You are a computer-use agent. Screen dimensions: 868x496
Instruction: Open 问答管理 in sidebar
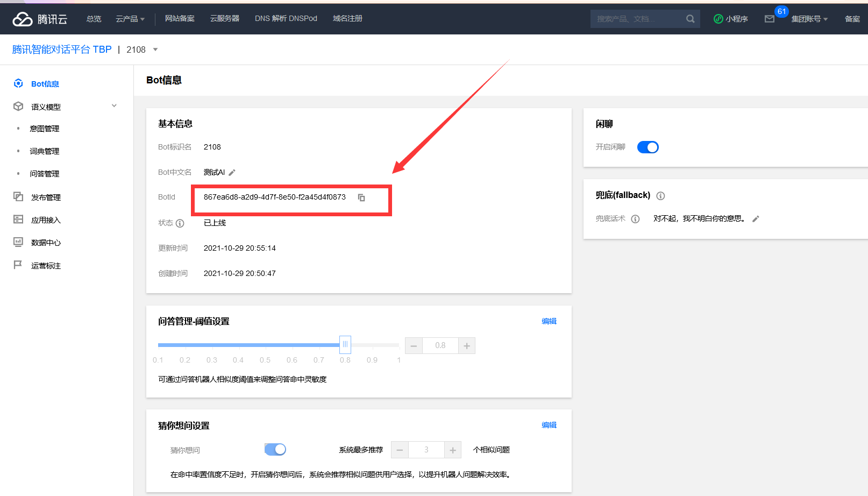[45, 174]
